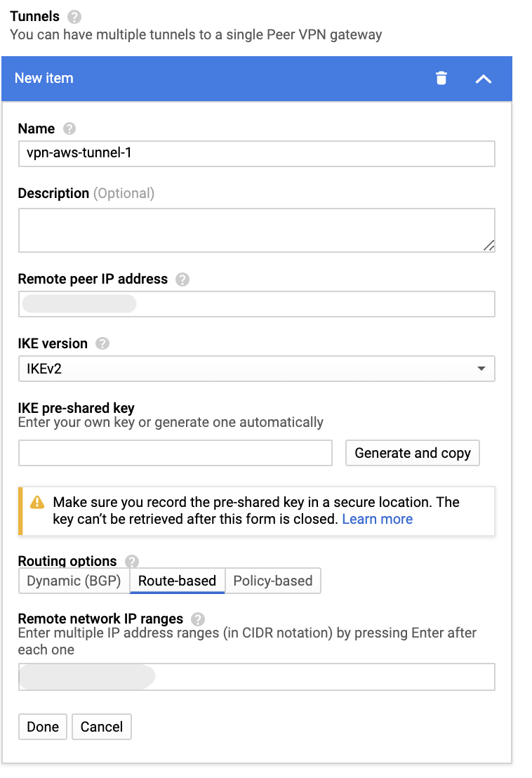Select Dynamic (BGP) routing option
The height and width of the screenshot is (778, 532).
pyautogui.click(x=74, y=581)
